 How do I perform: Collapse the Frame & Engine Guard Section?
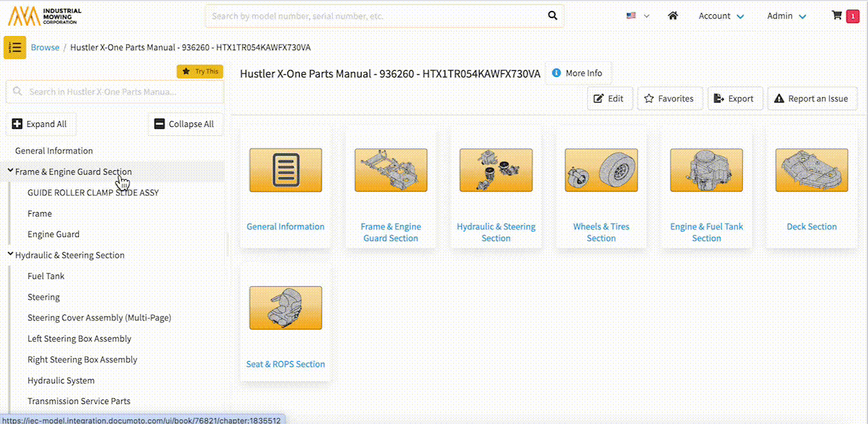pos(10,171)
